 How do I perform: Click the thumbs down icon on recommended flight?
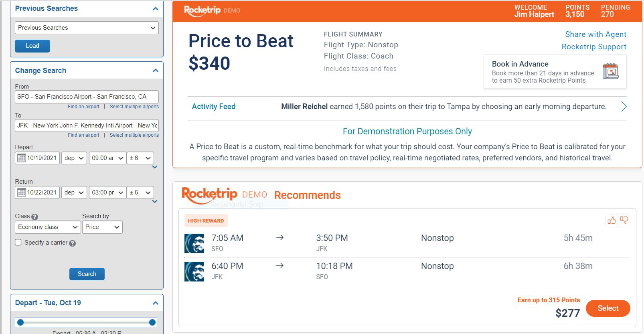[x=624, y=220]
